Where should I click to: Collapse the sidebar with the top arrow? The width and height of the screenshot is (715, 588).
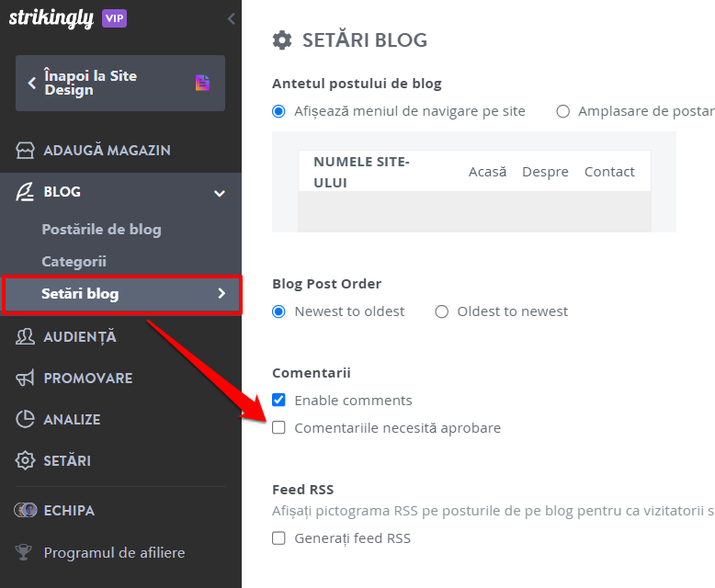pos(232,18)
